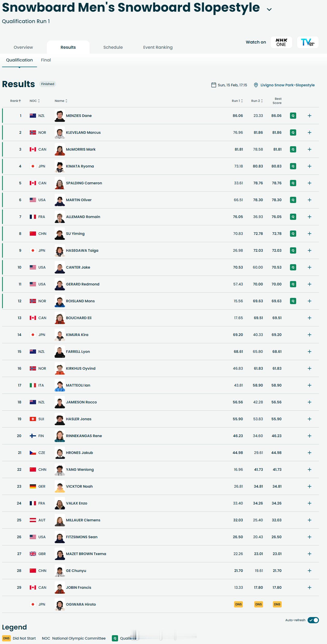Expand SU Yiming's run details with plus

tap(309, 234)
